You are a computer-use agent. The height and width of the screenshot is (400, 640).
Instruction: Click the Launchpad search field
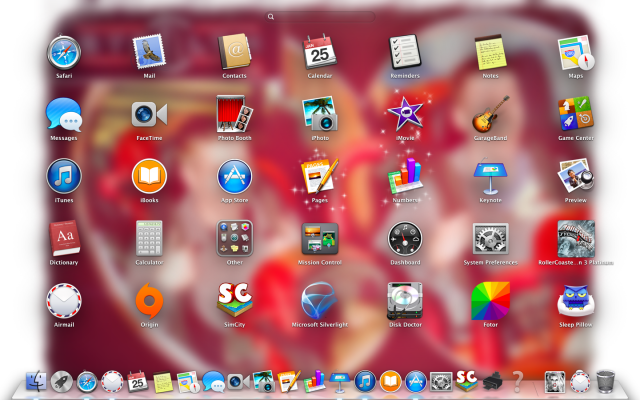point(321,16)
